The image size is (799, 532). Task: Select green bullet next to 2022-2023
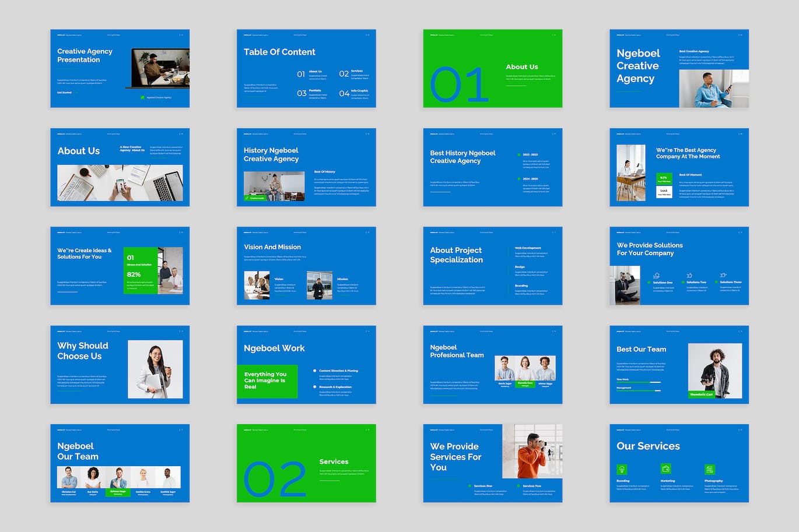pyautogui.click(x=518, y=155)
